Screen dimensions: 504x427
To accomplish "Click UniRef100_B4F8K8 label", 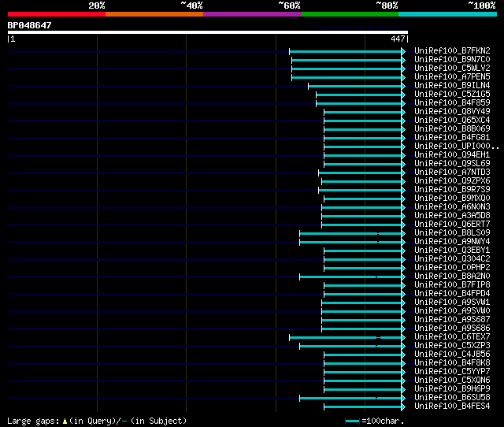I will [452, 363].
